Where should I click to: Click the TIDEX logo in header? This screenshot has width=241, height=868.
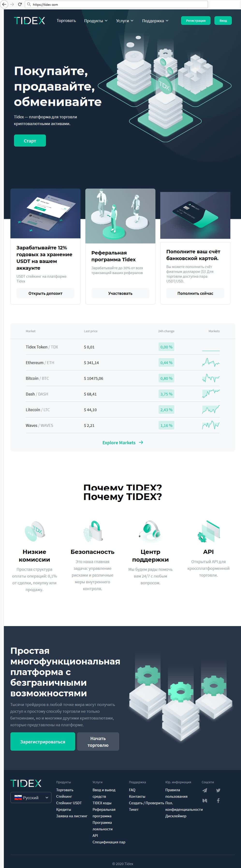point(29,21)
